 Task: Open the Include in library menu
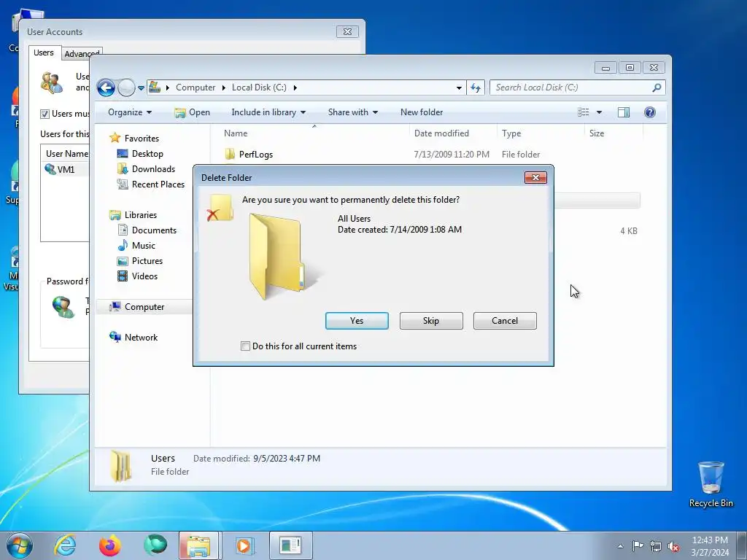pyautogui.click(x=268, y=112)
